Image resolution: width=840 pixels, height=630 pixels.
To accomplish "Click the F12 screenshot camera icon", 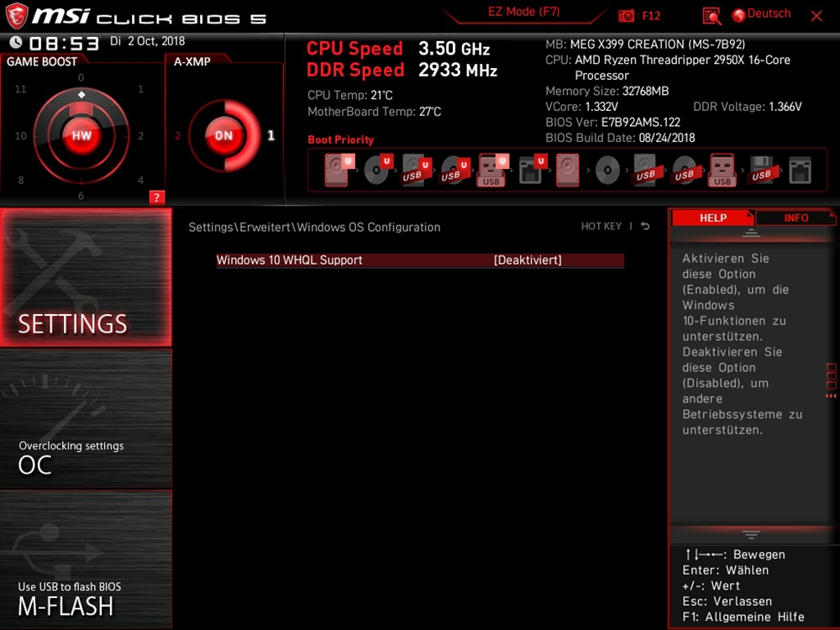I will [627, 15].
